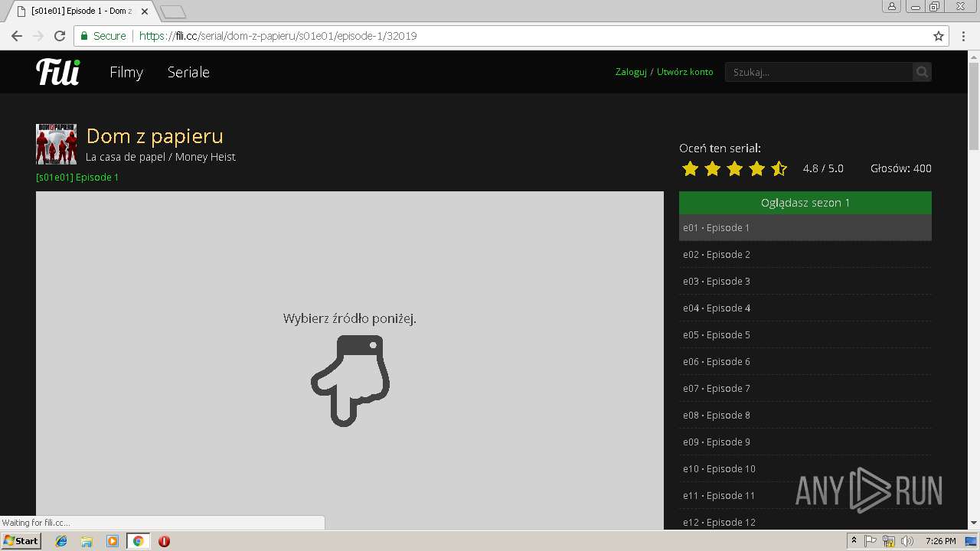Click the volume tray icon
The width and height of the screenshot is (980, 551).
907,541
